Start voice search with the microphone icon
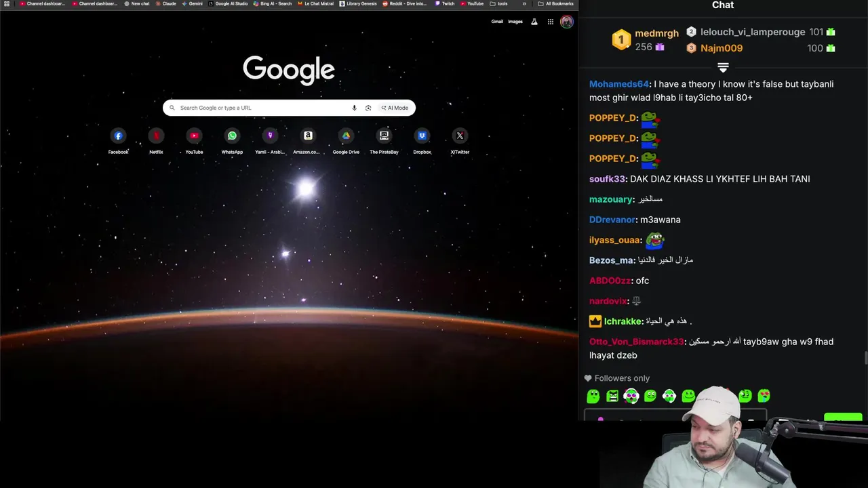The height and width of the screenshot is (488, 868). pos(354,108)
